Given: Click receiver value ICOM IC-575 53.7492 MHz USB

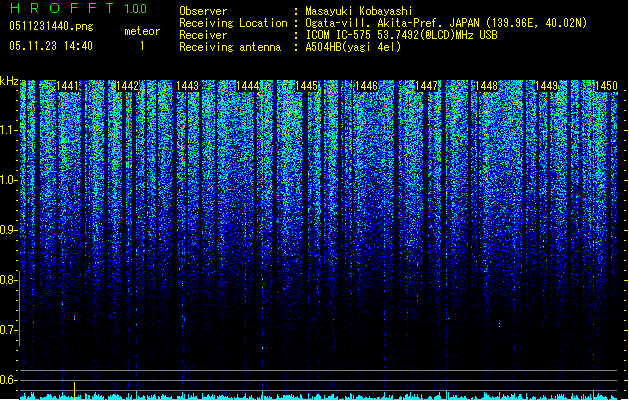Looking at the screenshot, I should click(x=401, y=35).
